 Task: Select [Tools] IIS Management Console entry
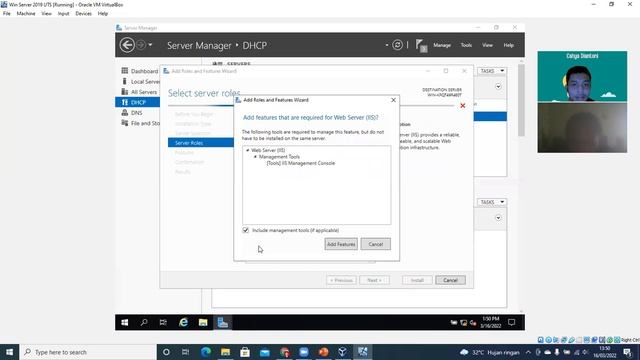(300, 163)
